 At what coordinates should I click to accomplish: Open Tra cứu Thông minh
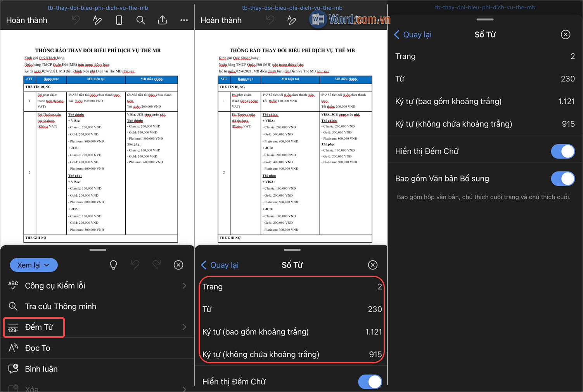97,306
